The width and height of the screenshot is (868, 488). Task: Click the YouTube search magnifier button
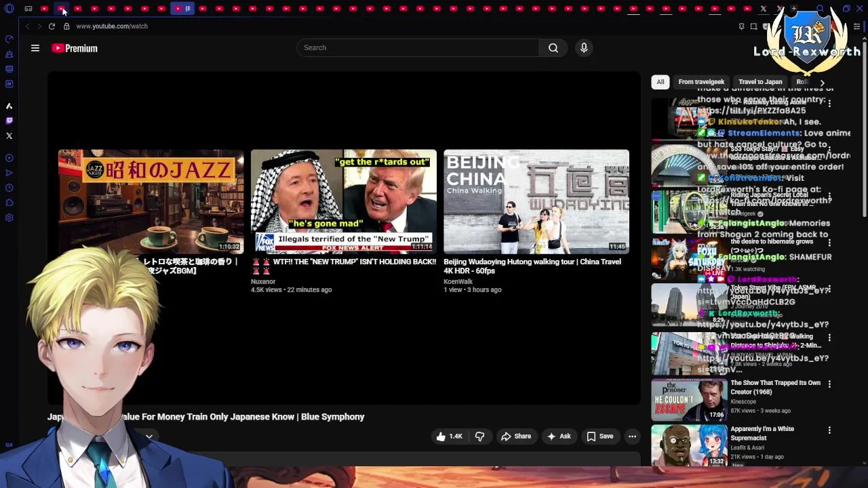click(553, 47)
